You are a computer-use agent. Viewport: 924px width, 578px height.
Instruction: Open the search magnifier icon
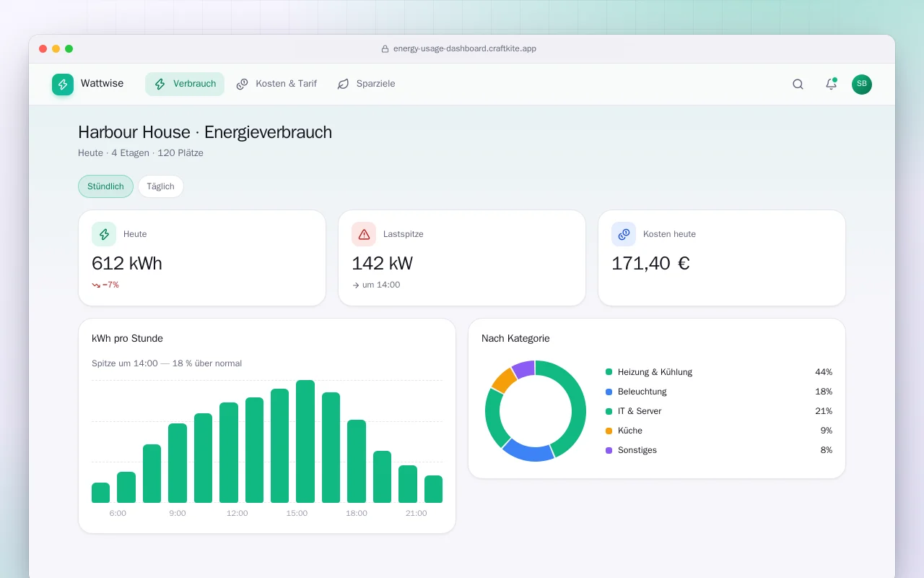tap(798, 84)
